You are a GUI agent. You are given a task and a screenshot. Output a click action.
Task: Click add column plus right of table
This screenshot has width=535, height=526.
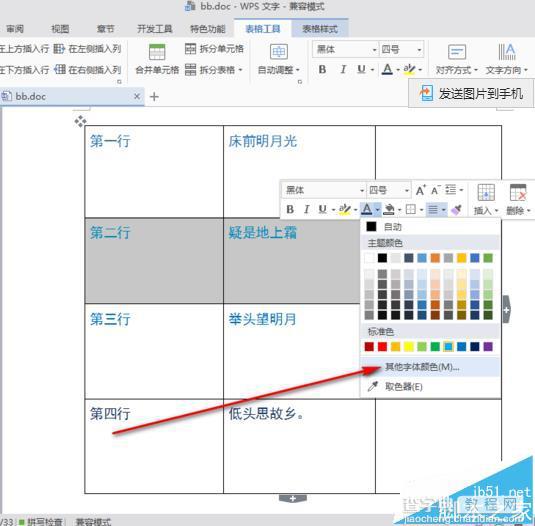click(x=507, y=309)
